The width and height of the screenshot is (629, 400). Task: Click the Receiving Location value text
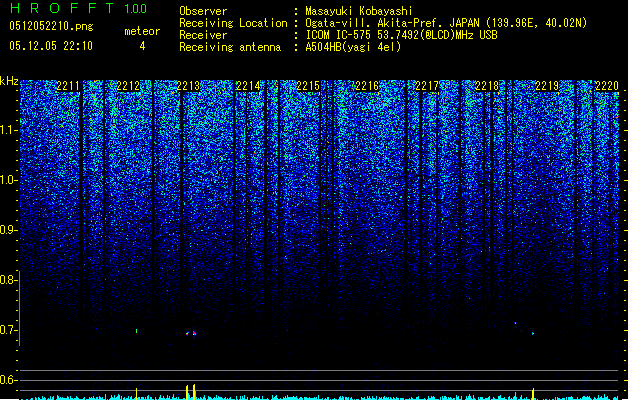[x=446, y=23]
